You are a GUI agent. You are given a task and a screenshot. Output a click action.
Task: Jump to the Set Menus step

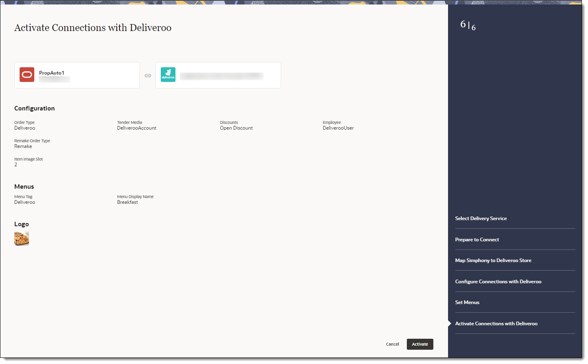[467, 302]
